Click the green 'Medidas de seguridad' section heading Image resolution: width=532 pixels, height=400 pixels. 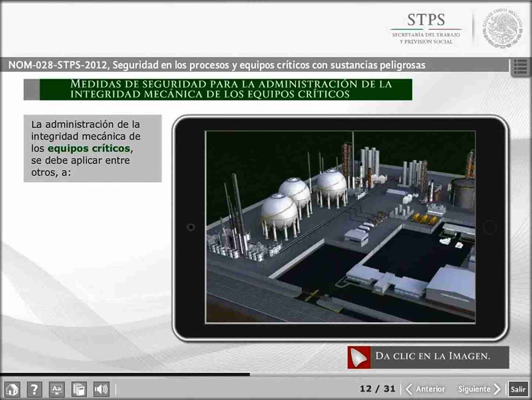(231, 89)
